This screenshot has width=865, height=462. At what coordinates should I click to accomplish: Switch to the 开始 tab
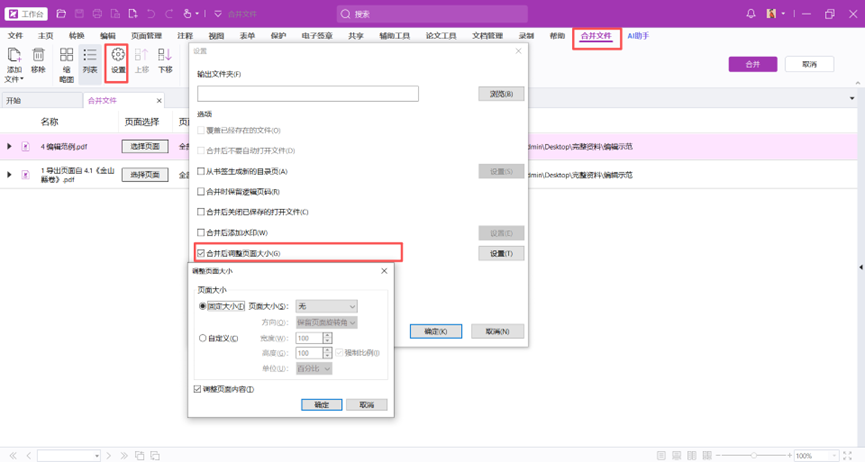[14, 101]
